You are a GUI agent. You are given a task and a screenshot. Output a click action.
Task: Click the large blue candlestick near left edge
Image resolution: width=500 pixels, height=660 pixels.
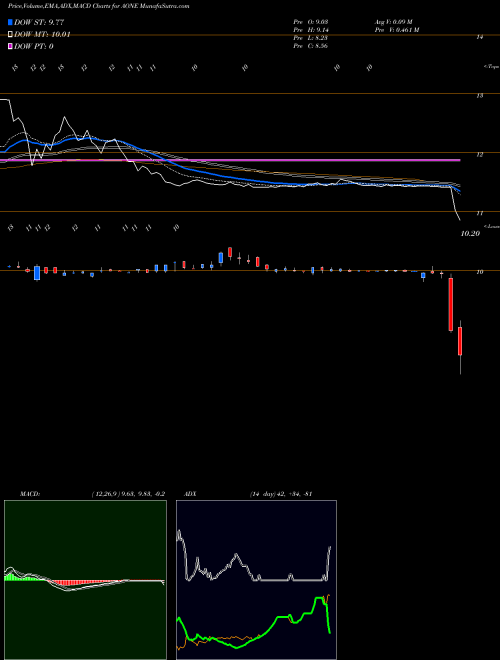point(37,273)
